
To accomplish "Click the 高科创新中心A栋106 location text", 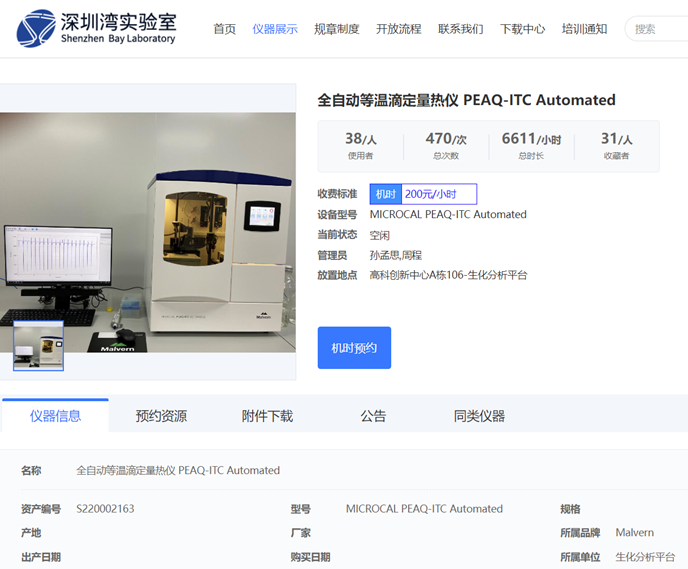I will tap(448, 275).
